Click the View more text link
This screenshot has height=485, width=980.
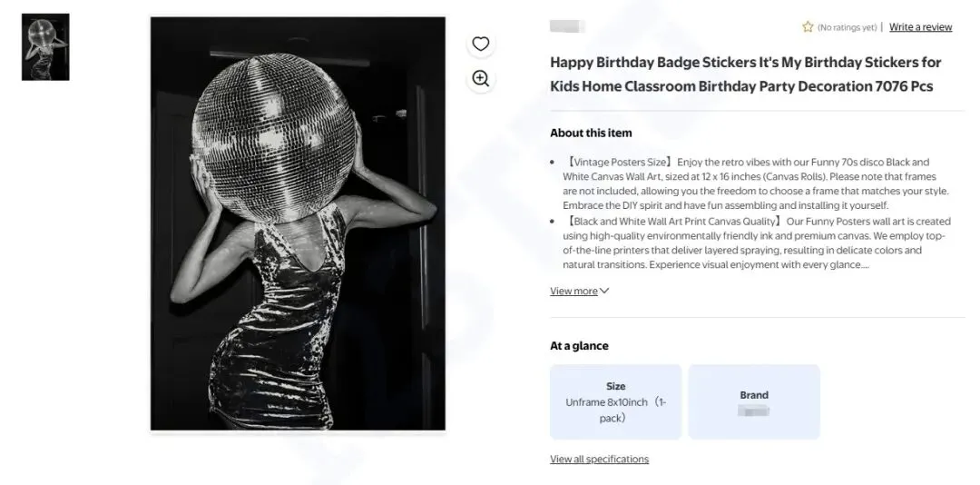(x=573, y=292)
